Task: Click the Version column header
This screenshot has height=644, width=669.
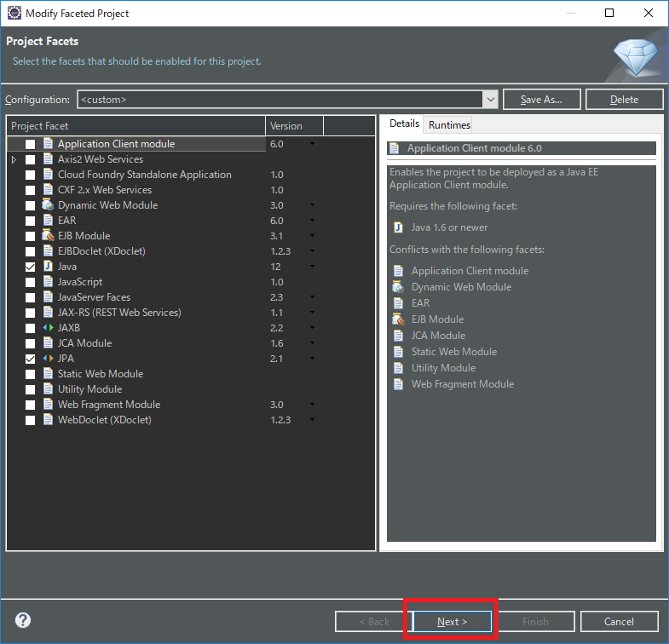Action: pyautogui.click(x=294, y=126)
